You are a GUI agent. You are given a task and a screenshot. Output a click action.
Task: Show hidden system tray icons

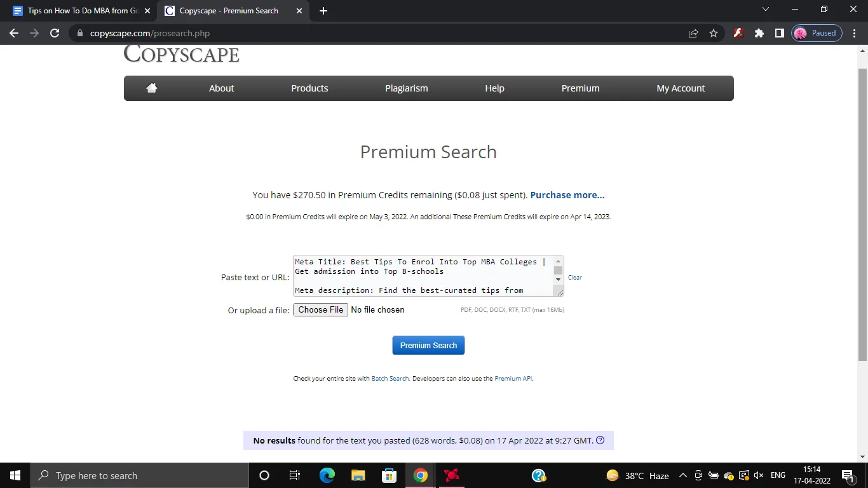click(683, 475)
